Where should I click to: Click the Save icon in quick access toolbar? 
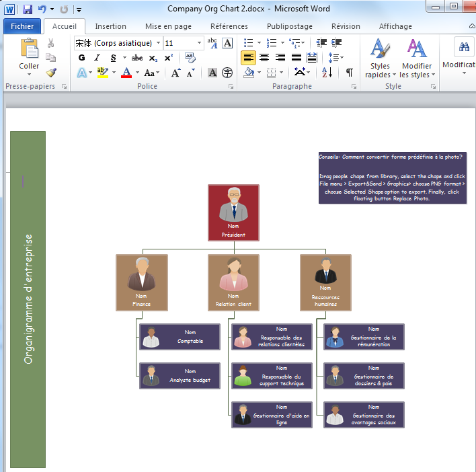coord(28,9)
